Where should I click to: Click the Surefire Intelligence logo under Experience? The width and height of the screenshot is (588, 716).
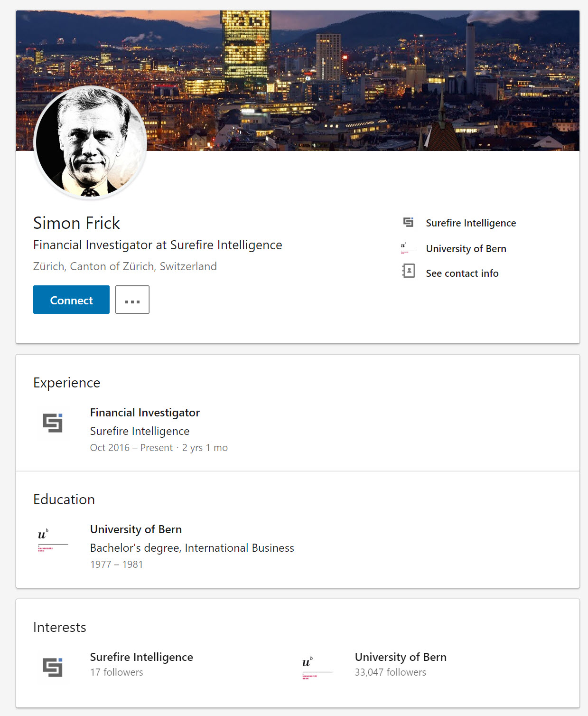pos(52,423)
